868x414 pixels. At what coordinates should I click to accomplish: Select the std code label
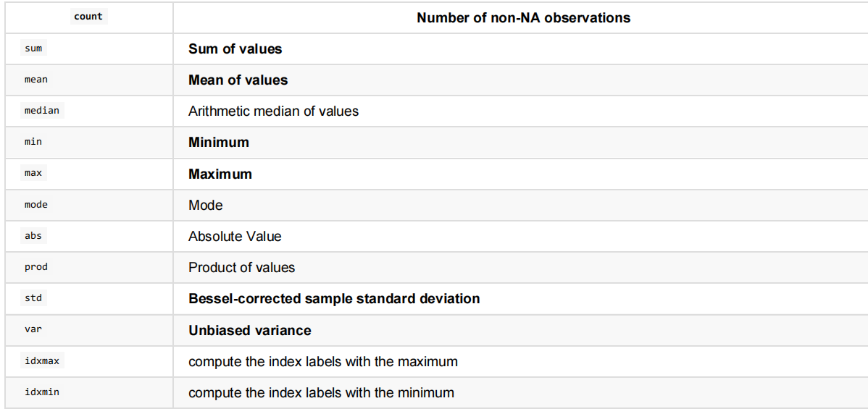[33, 298]
